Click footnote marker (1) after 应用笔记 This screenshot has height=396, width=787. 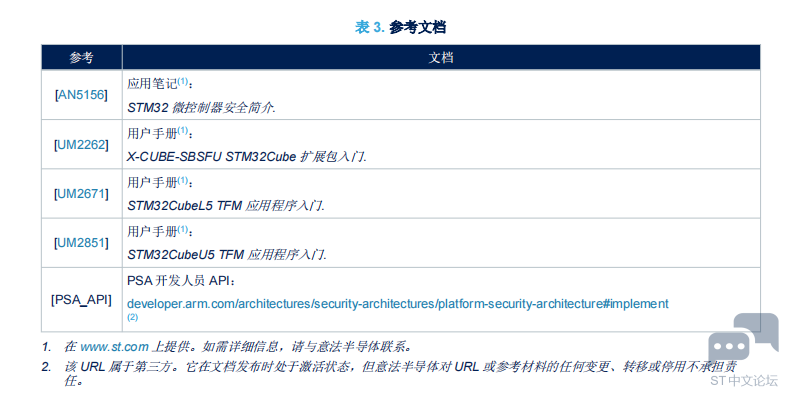(x=183, y=81)
